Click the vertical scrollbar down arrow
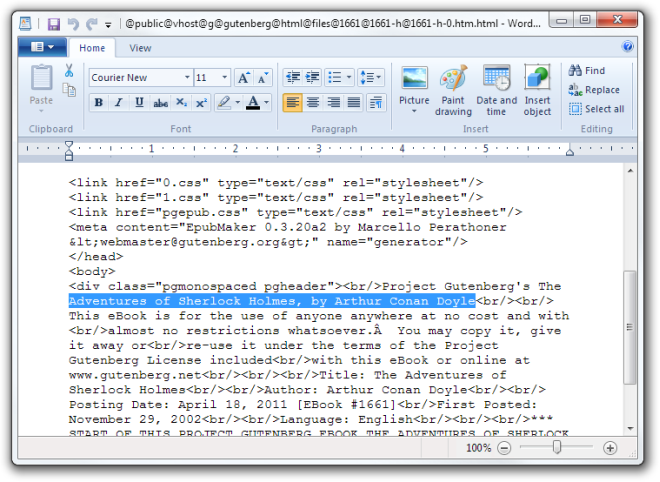 [x=630, y=429]
